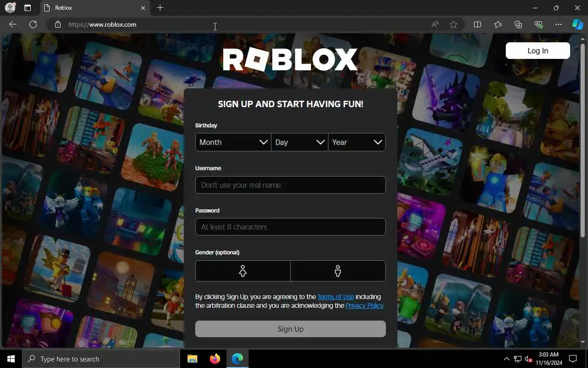Select the female gender option
Image resolution: width=588 pixels, height=368 pixels.
tap(243, 271)
